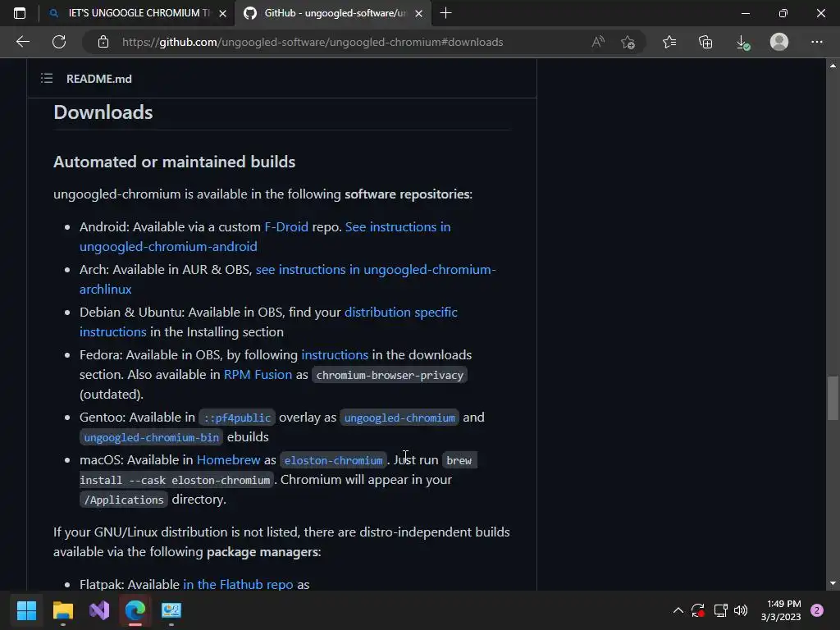Open clock showing 1:49 PM 3/3/2023
Image resolution: width=840 pixels, height=630 pixels.
click(x=781, y=610)
